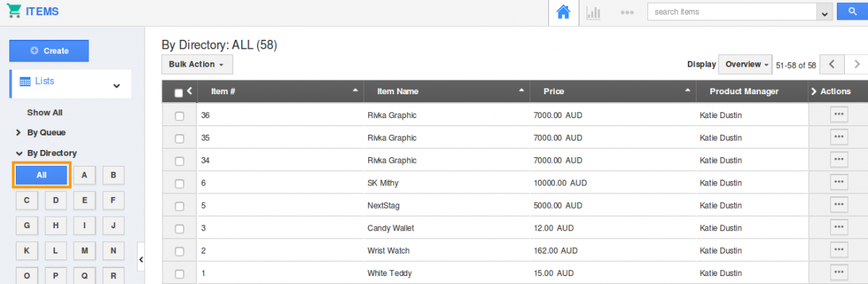Click the SK Mithy item name
This screenshot has width=868, height=284.
(x=383, y=183)
